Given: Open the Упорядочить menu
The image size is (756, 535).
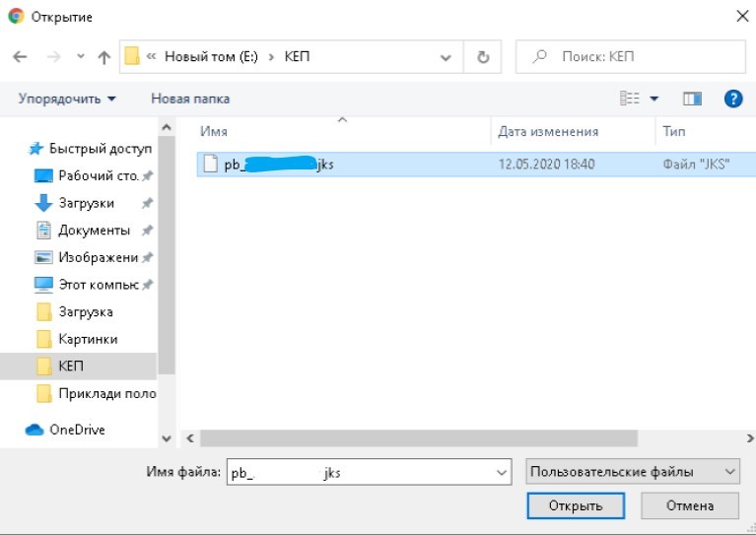Looking at the screenshot, I should coord(66,99).
